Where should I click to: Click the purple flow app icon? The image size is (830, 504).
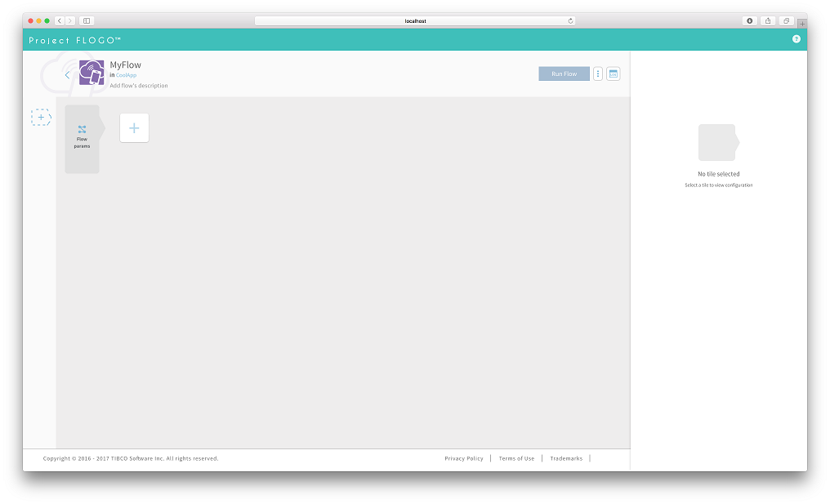point(91,73)
